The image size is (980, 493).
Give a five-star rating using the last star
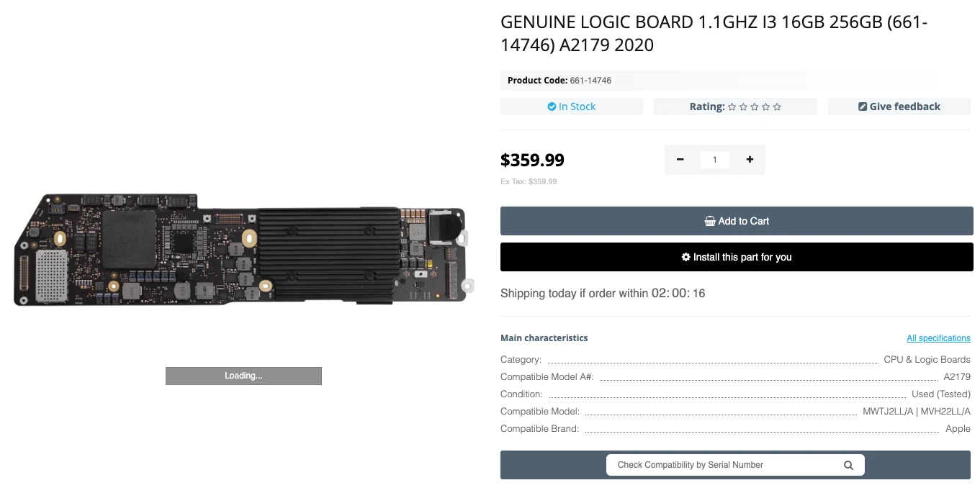click(777, 107)
